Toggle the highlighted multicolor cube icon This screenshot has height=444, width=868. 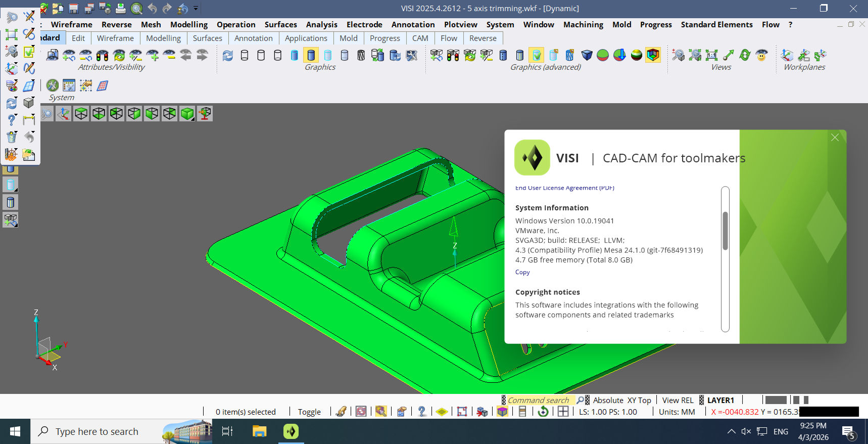point(653,55)
